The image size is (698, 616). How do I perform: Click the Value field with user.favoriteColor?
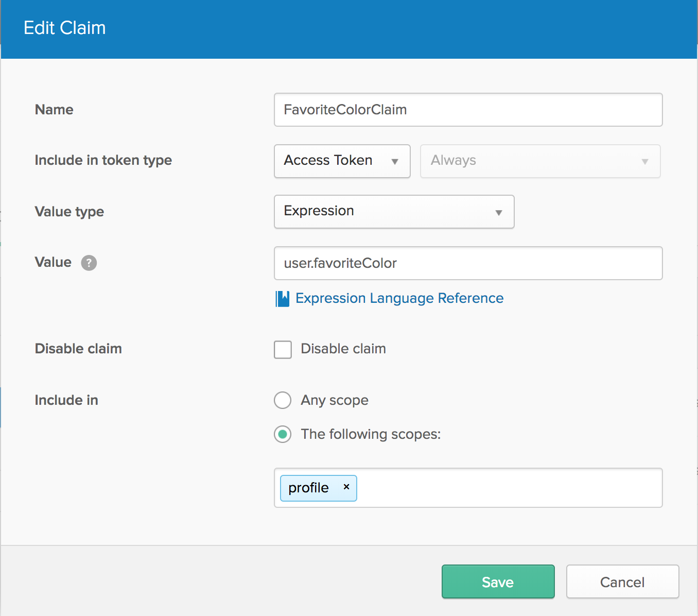coord(467,263)
